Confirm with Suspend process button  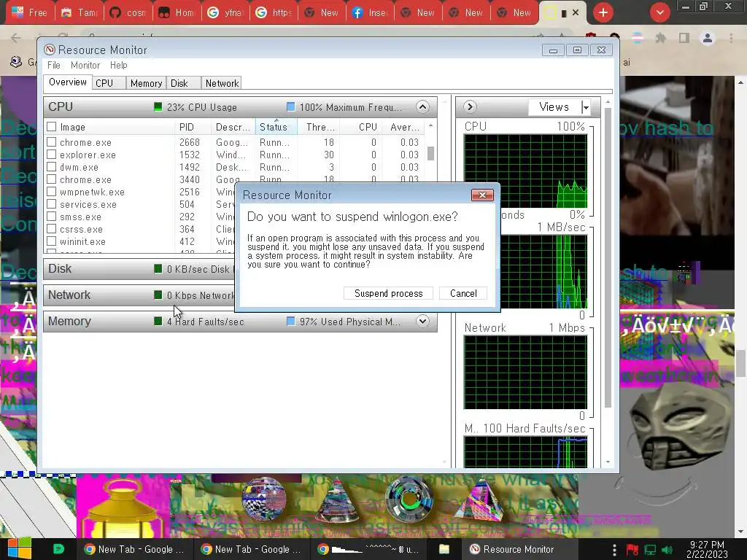point(388,293)
